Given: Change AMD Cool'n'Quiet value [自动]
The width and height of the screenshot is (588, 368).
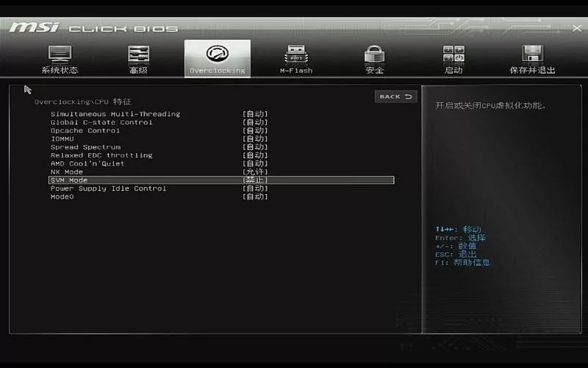Looking at the screenshot, I should click(255, 163).
